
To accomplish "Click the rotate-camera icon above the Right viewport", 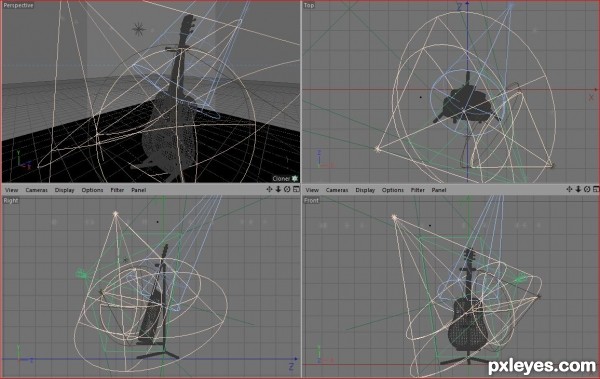I will pos(287,189).
